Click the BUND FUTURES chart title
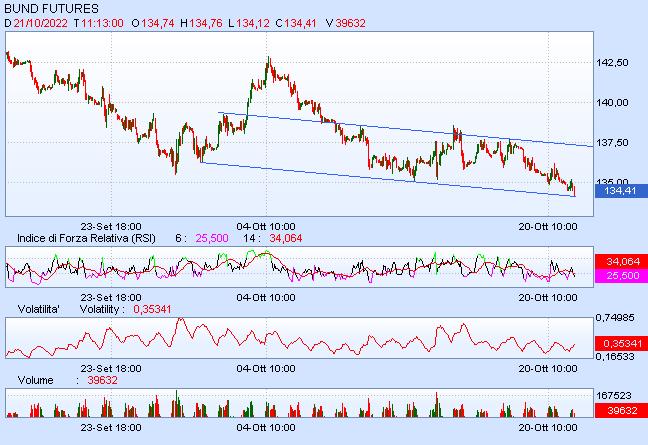 (51, 8)
